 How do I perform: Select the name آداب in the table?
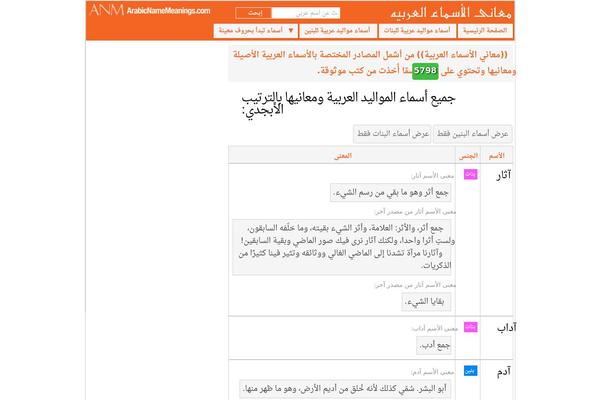pyautogui.click(x=506, y=328)
